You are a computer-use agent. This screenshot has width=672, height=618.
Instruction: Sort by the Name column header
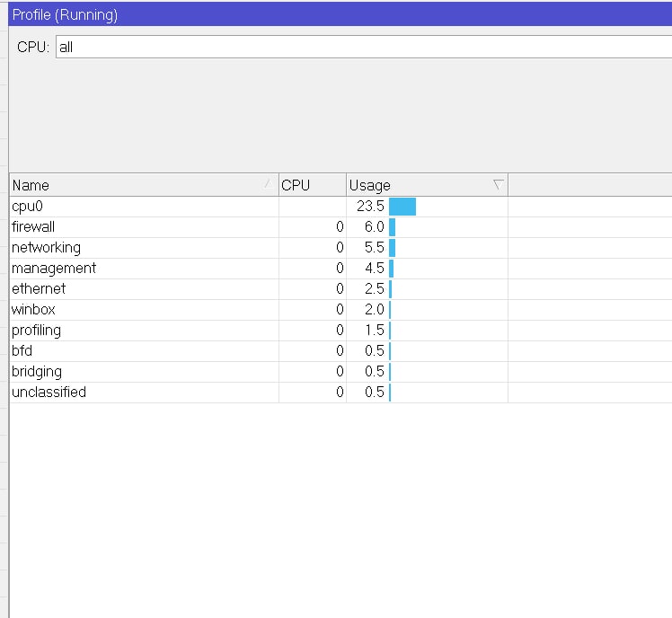pyautogui.click(x=144, y=185)
